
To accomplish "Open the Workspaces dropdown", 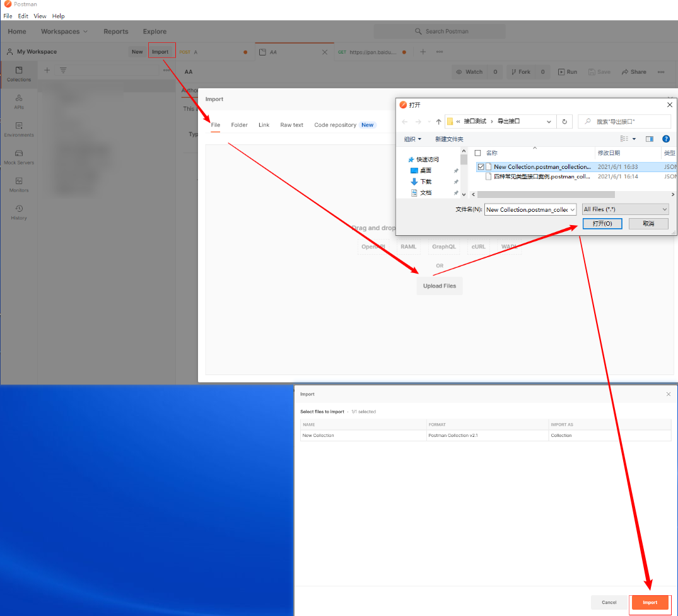I will coord(64,32).
